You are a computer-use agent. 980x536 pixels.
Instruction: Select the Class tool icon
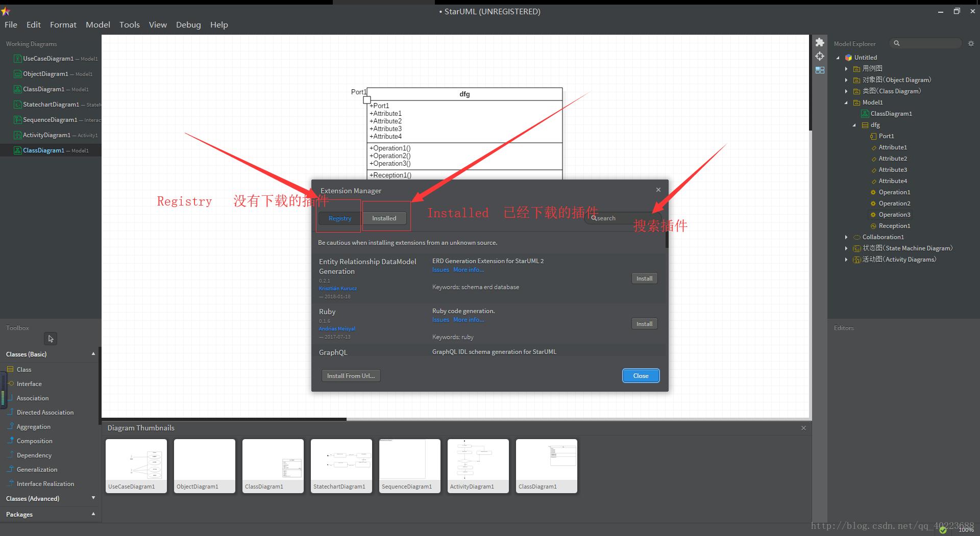click(10, 369)
